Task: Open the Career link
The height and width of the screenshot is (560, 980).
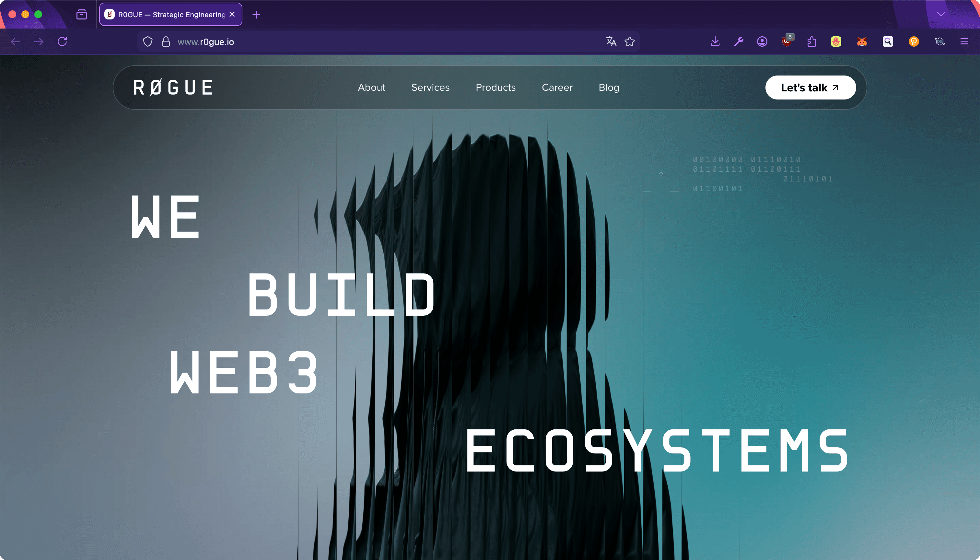Action: pyautogui.click(x=557, y=87)
